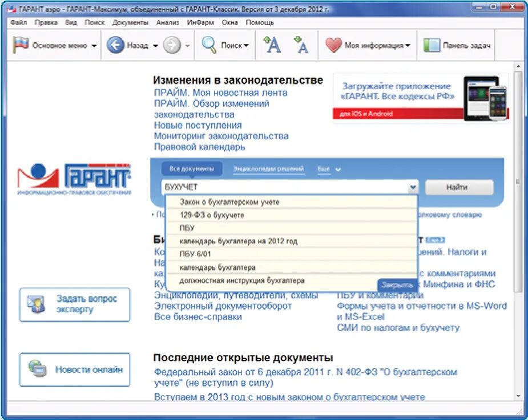Open the Анализ menu
The width and height of the screenshot is (528, 420).
tap(167, 23)
